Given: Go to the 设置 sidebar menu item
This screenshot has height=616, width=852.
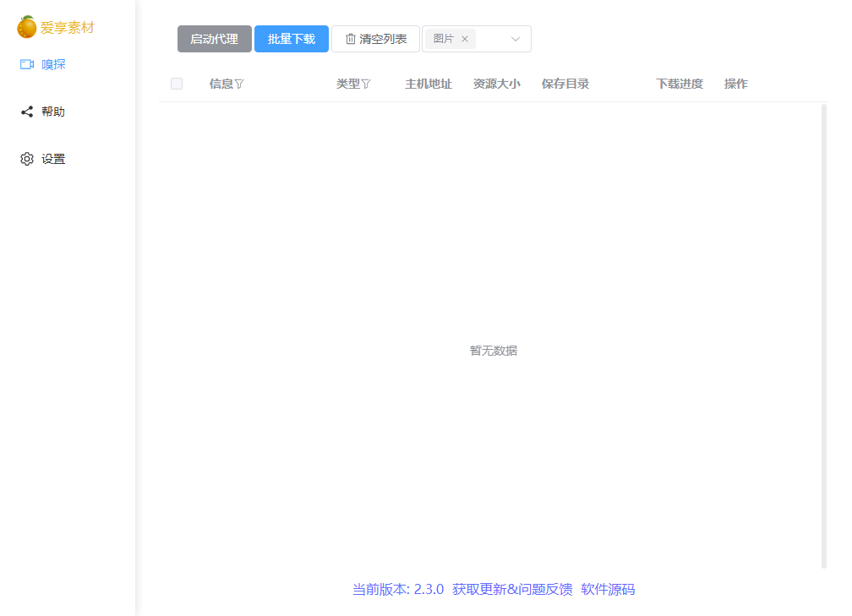Looking at the screenshot, I should (53, 159).
